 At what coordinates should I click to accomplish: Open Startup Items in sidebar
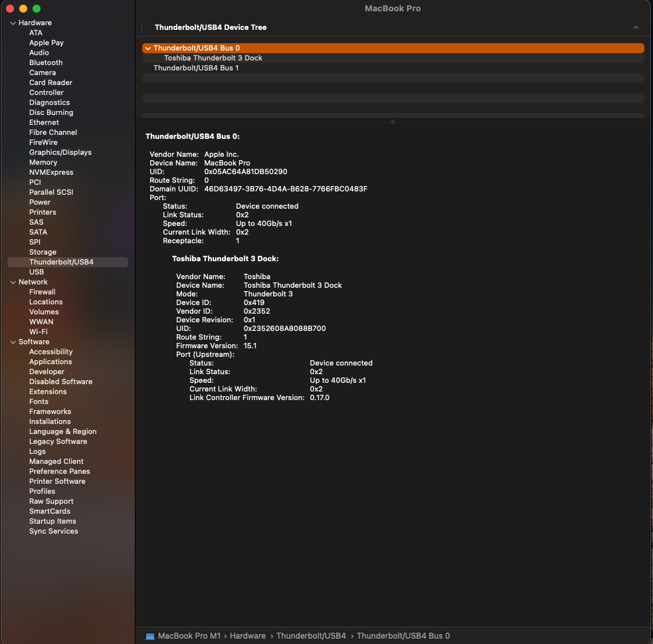52,522
